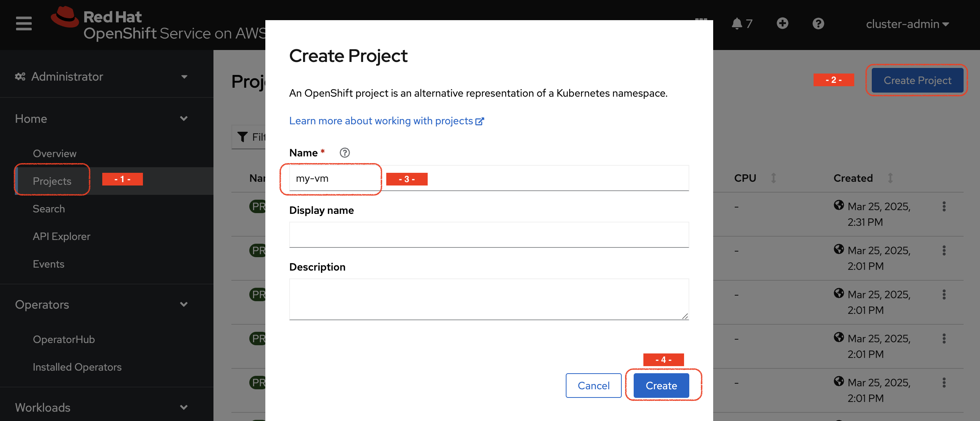Screen dimensions: 980x421
Task: Click the Administrator perspective gear icon
Action: pos(20,76)
